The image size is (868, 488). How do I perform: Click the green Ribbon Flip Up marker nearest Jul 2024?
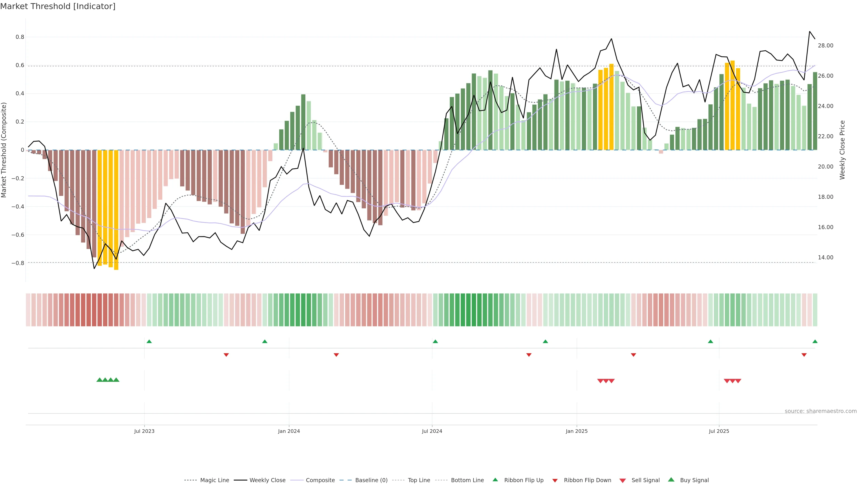coord(435,342)
